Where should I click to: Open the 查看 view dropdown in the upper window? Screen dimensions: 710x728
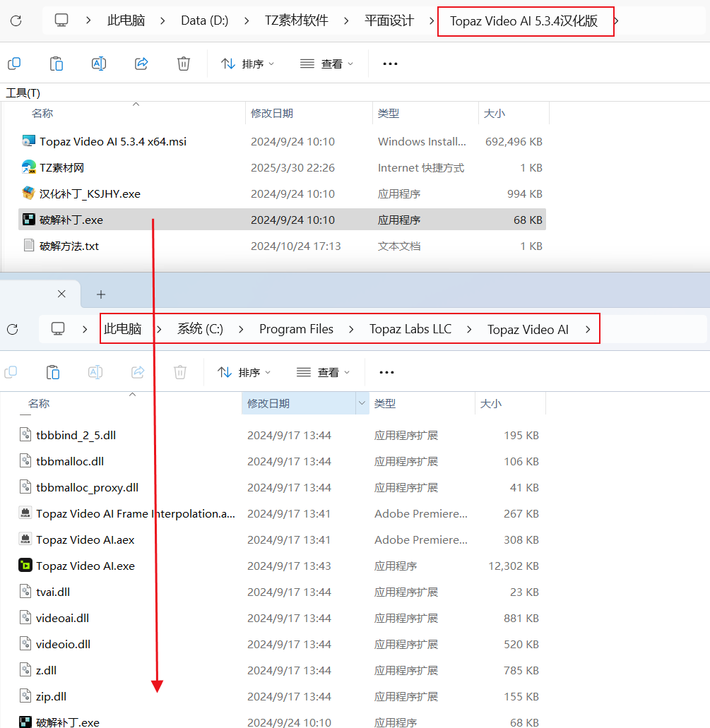tap(326, 64)
